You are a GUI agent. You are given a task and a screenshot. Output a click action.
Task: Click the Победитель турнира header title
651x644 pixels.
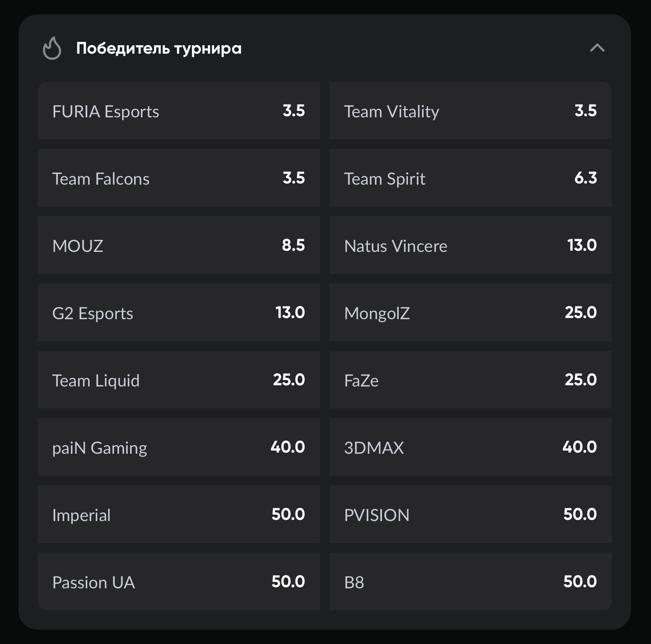click(x=159, y=48)
